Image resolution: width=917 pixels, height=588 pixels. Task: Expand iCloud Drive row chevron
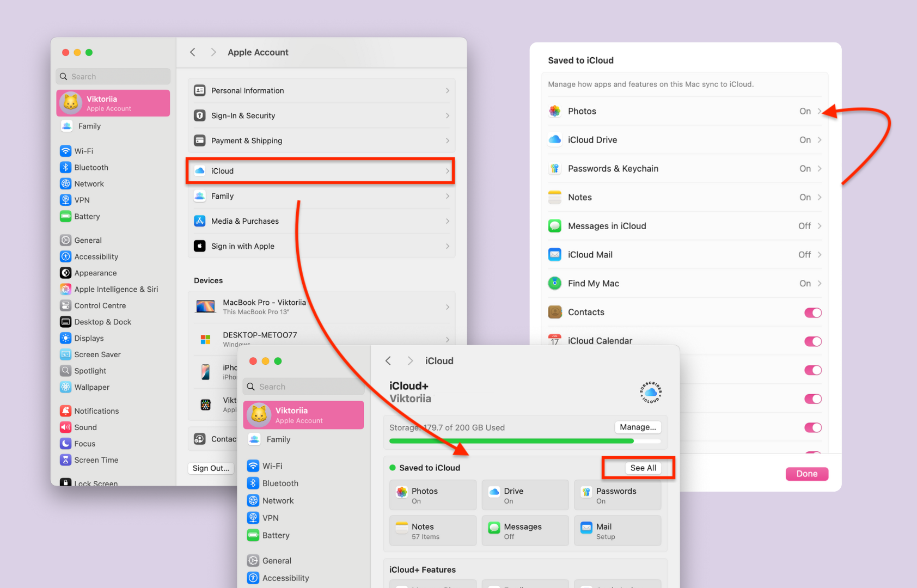click(x=820, y=140)
